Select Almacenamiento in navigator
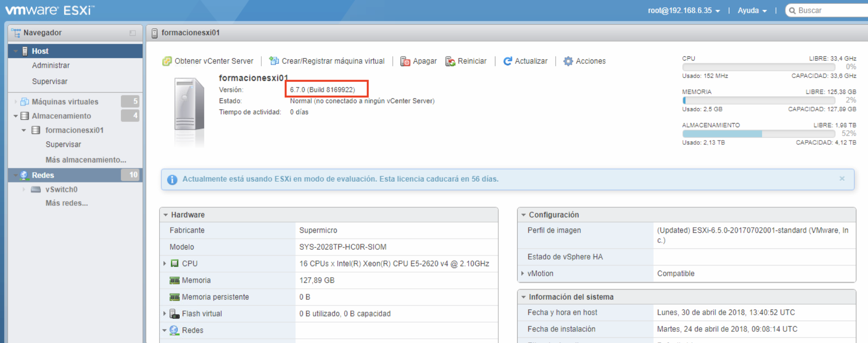 tap(61, 116)
